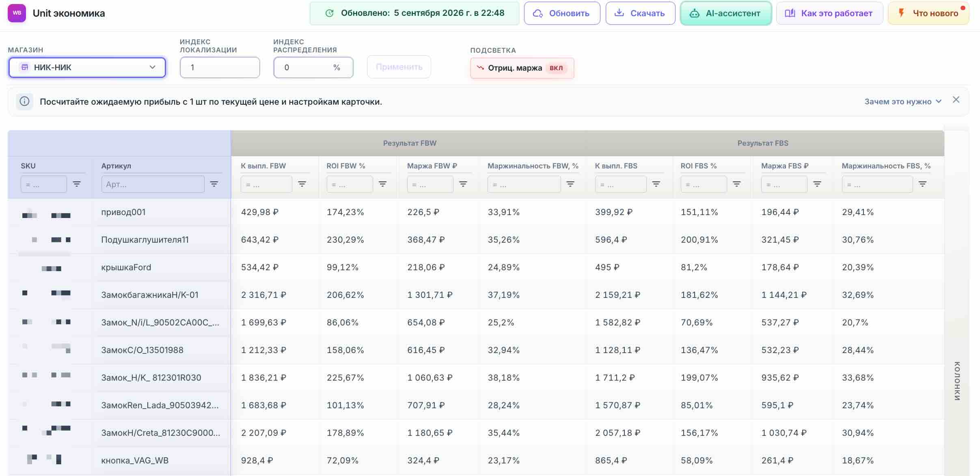The width and height of the screenshot is (980, 476).
Task: Click the Индекс локализации input field
Action: click(220, 67)
